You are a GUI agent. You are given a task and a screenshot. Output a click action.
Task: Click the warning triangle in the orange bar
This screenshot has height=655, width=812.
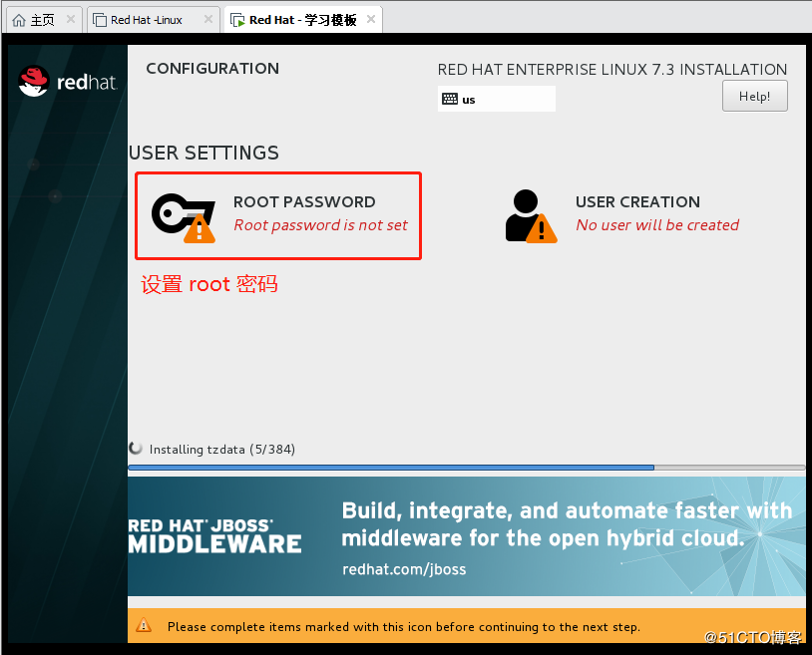[144, 625]
